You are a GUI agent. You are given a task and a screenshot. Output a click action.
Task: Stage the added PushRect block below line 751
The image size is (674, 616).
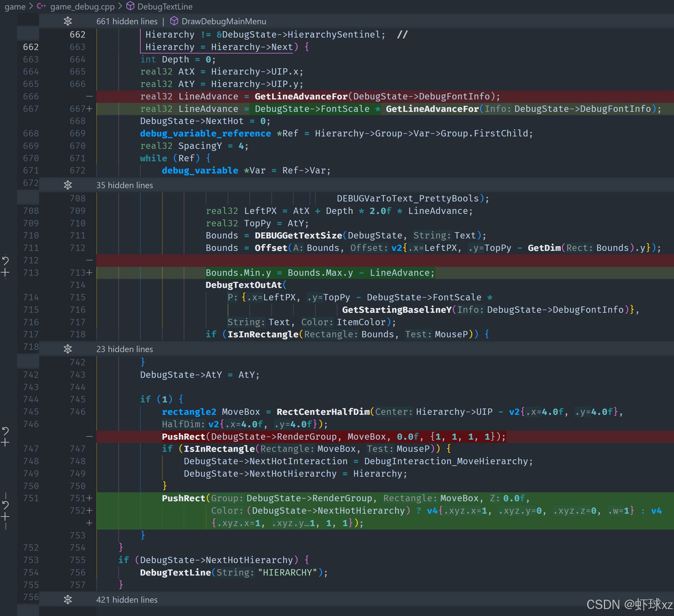click(5, 517)
